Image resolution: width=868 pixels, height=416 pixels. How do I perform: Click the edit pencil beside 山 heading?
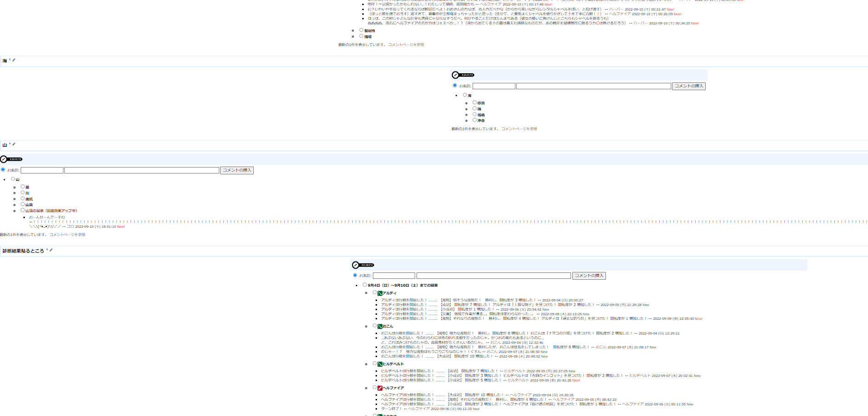point(14,144)
